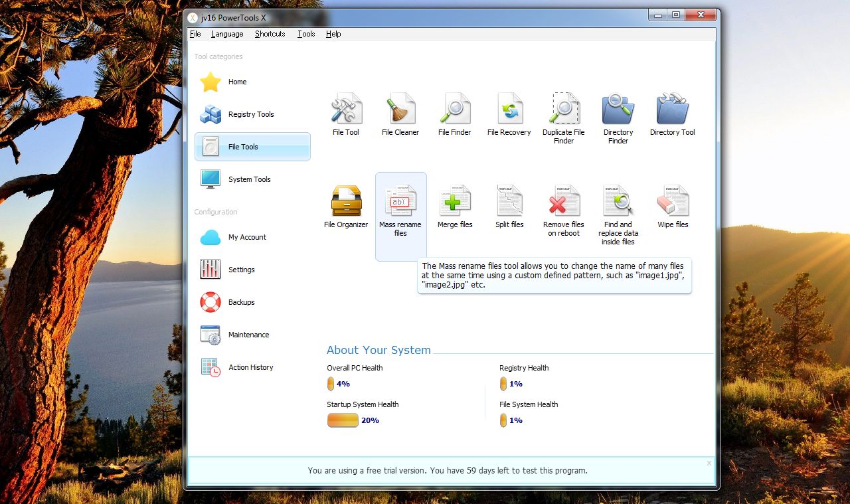Open My Account page
850x504 pixels.
[252, 237]
